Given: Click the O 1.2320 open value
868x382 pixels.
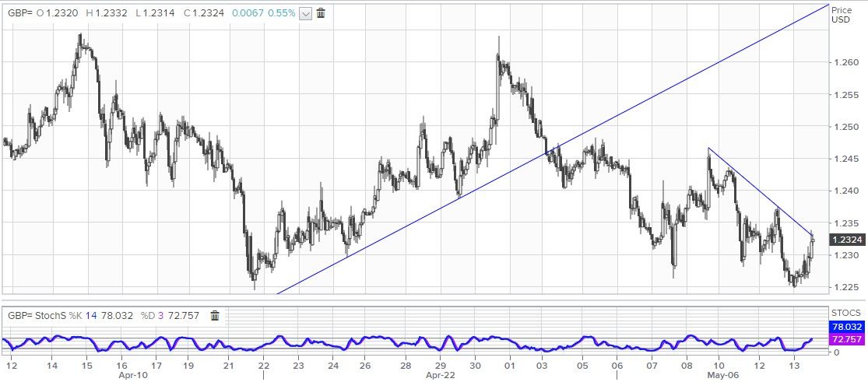Looking at the screenshot, I should click(58, 13).
